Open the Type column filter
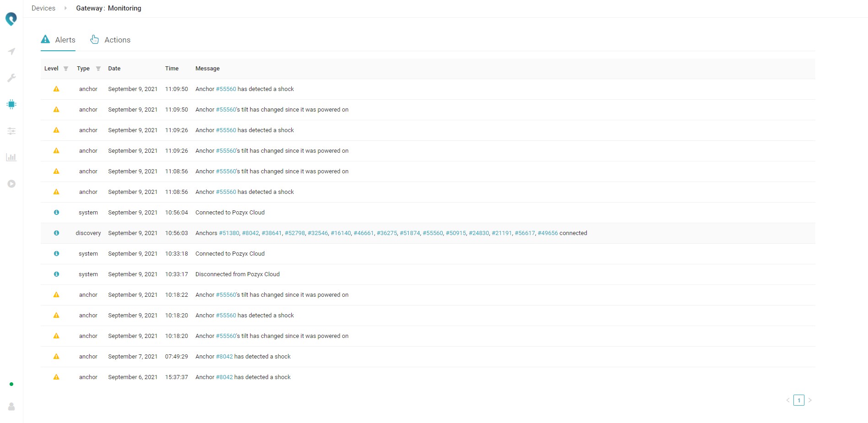The width and height of the screenshot is (868, 423). click(x=98, y=69)
